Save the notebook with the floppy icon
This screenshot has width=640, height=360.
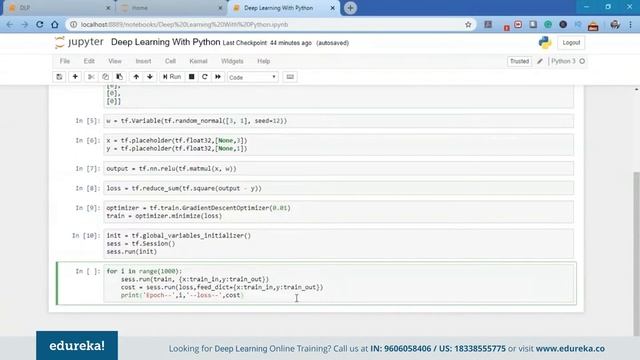(x=59, y=77)
